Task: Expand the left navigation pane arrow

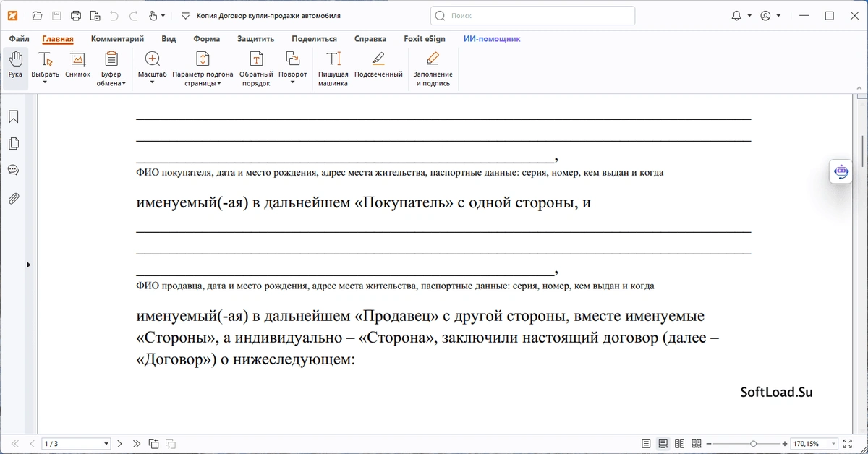Action: point(29,265)
